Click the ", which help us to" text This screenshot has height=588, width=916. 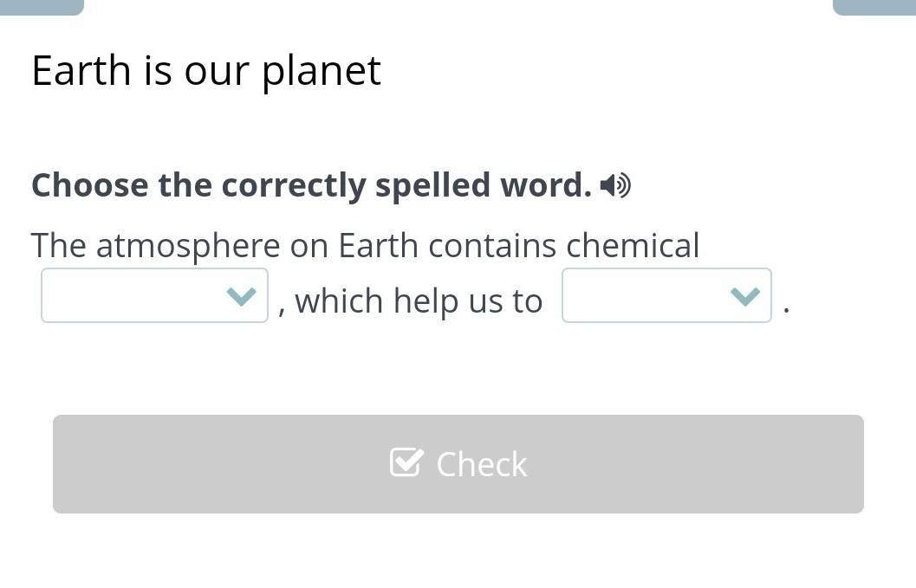point(412,301)
